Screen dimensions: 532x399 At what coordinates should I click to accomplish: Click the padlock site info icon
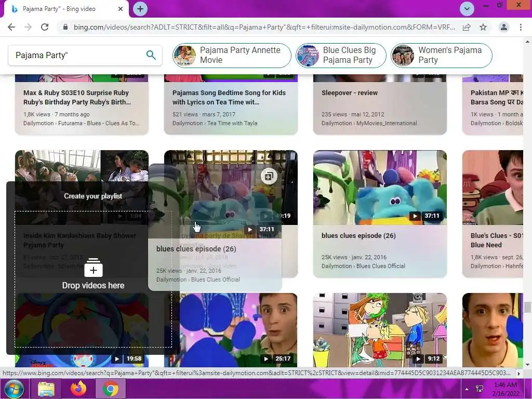click(x=65, y=27)
